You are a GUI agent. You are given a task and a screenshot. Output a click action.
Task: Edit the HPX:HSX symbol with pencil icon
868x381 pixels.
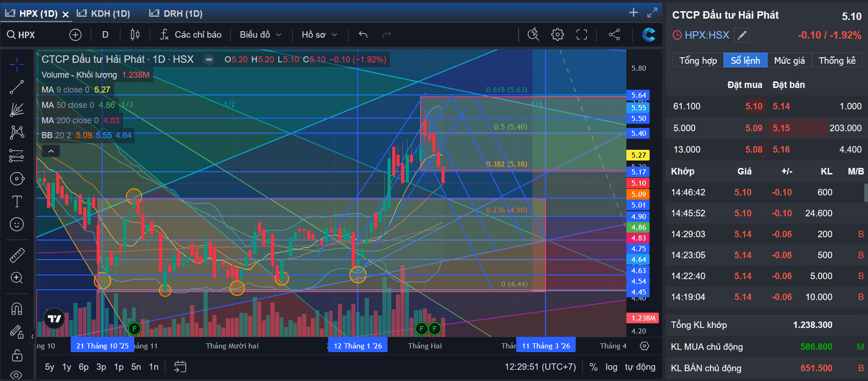[742, 35]
